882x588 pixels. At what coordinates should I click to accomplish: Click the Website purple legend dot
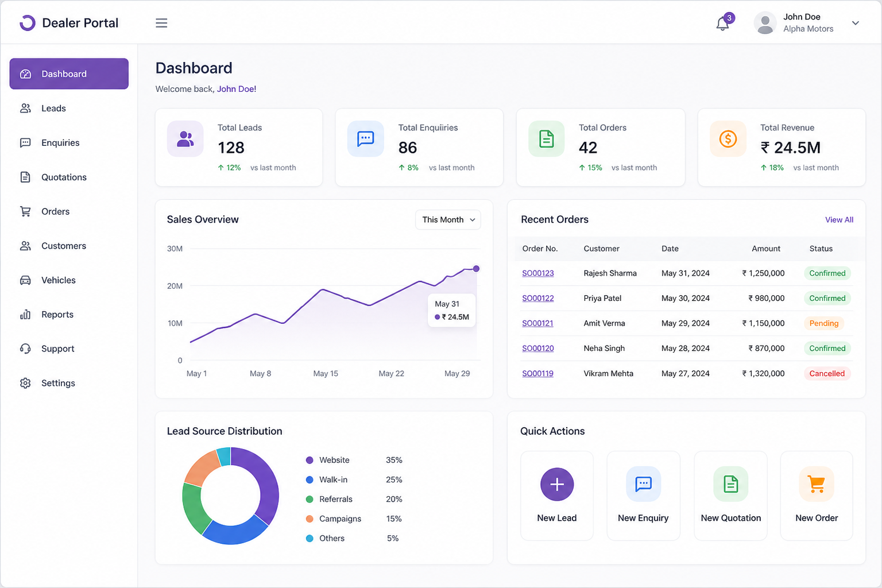pyautogui.click(x=310, y=461)
